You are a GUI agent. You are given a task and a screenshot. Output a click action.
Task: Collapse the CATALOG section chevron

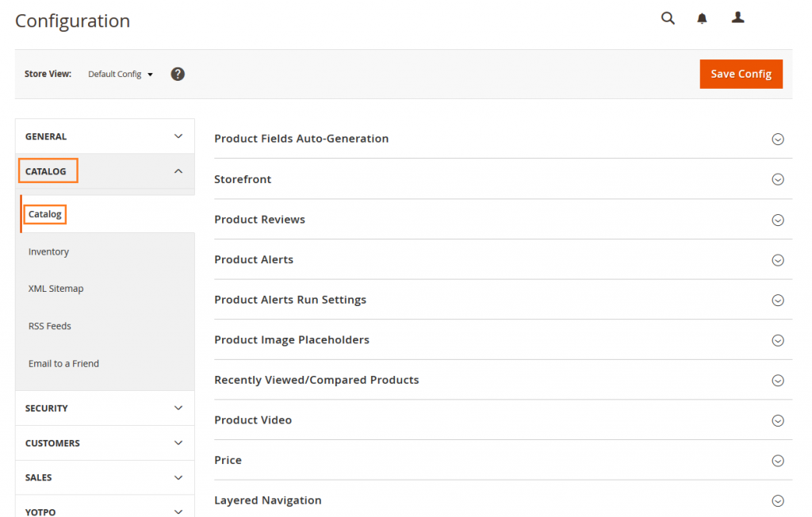click(x=178, y=171)
